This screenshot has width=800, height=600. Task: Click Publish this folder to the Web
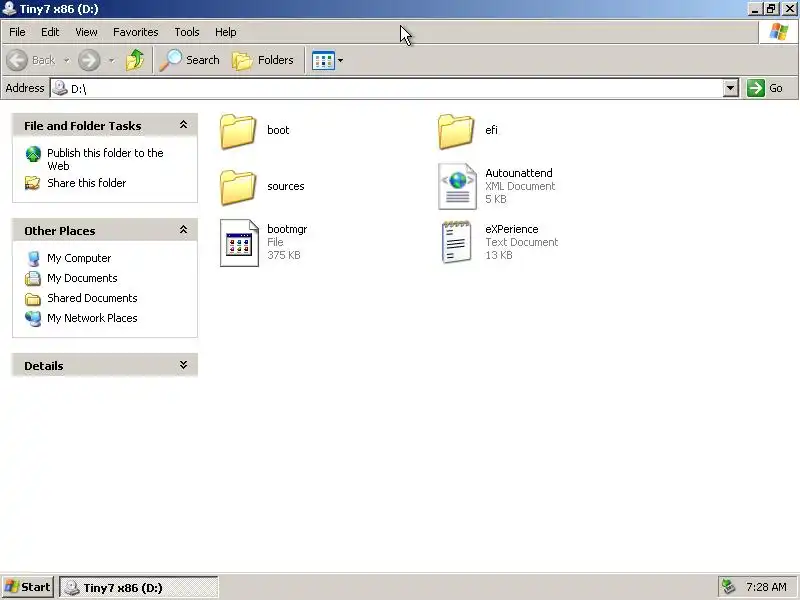point(105,159)
